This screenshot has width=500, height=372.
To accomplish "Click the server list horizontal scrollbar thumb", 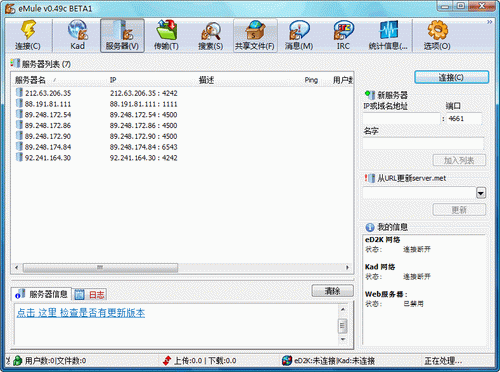I will (x=100, y=267).
